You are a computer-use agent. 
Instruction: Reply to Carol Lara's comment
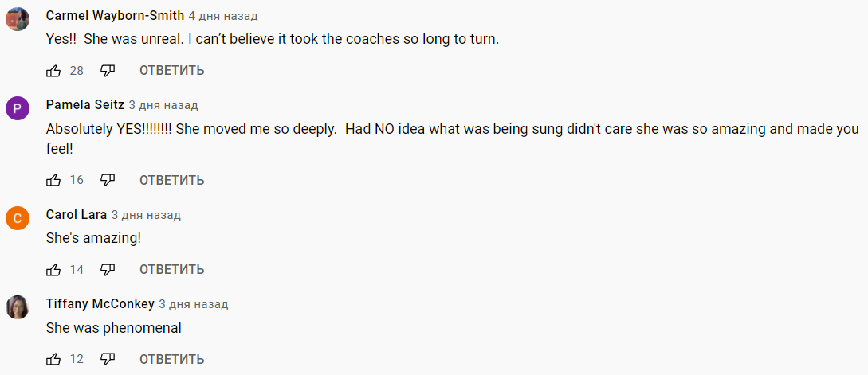click(171, 270)
